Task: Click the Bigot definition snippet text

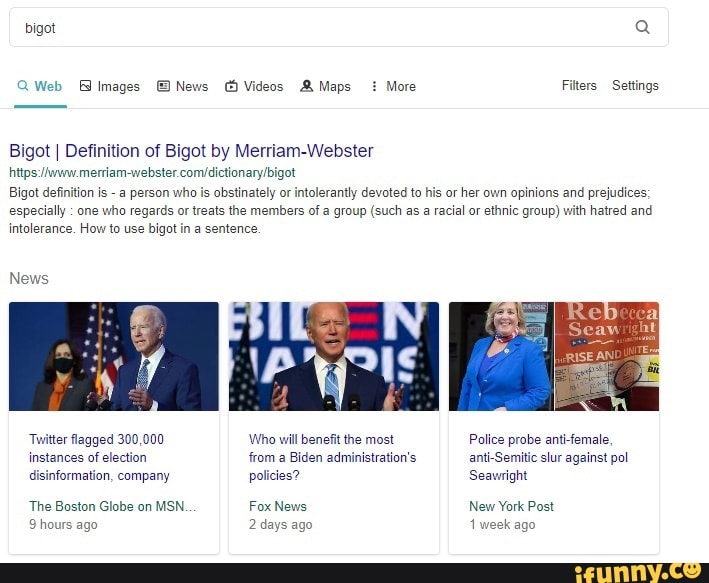Action: [x=330, y=210]
